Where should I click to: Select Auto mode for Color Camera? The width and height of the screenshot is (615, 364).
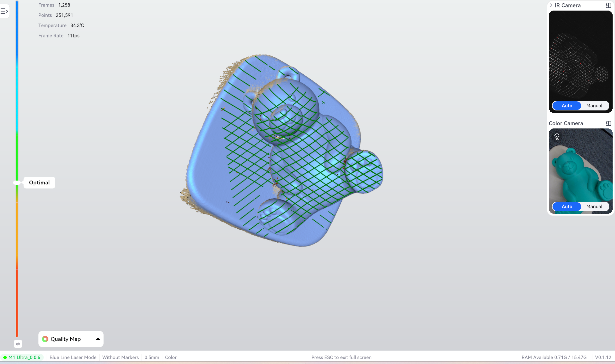point(567,206)
